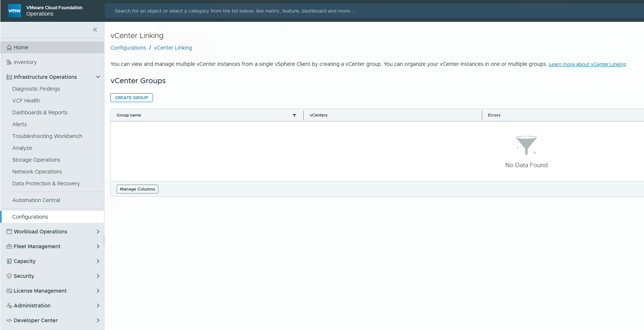Open Diagnostic Findings in sidebar

click(x=36, y=89)
